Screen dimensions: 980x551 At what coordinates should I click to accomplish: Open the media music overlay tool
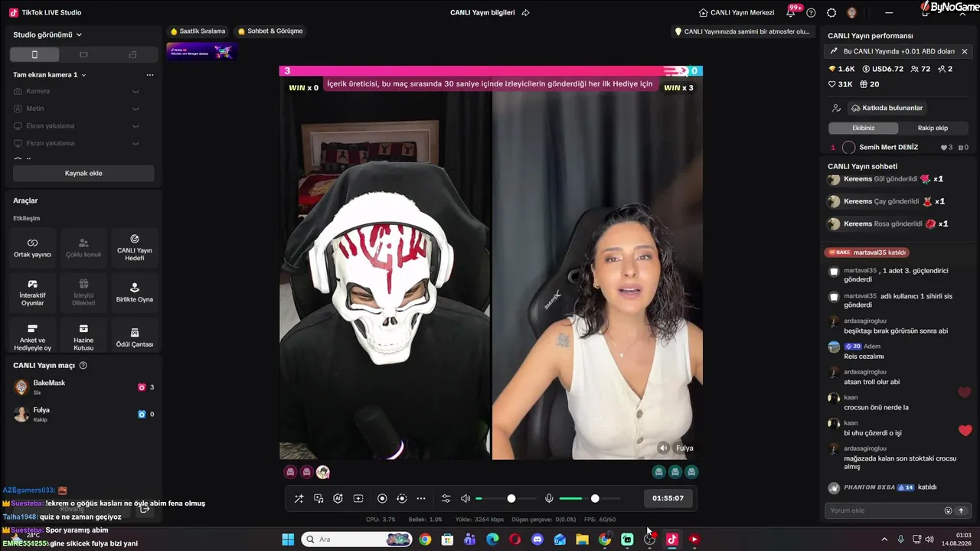tap(318, 498)
